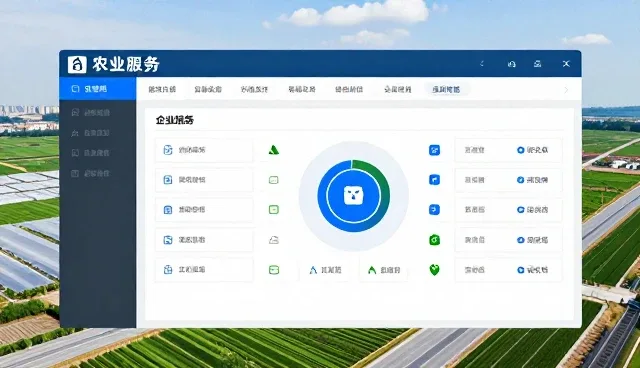
Task: Open the card with the blue A-shaped icon
Action: [325, 270]
